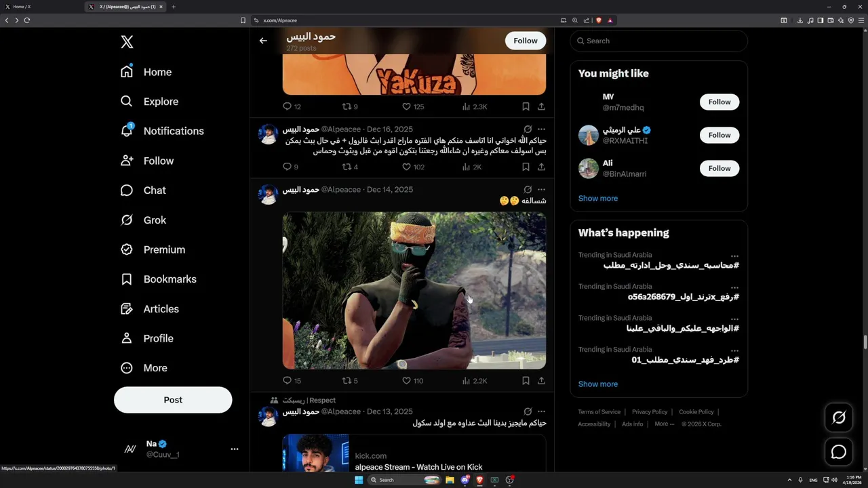Image resolution: width=868 pixels, height=488 pixels.
Task: Click the white Post button
Action: [x=173, y=400]
